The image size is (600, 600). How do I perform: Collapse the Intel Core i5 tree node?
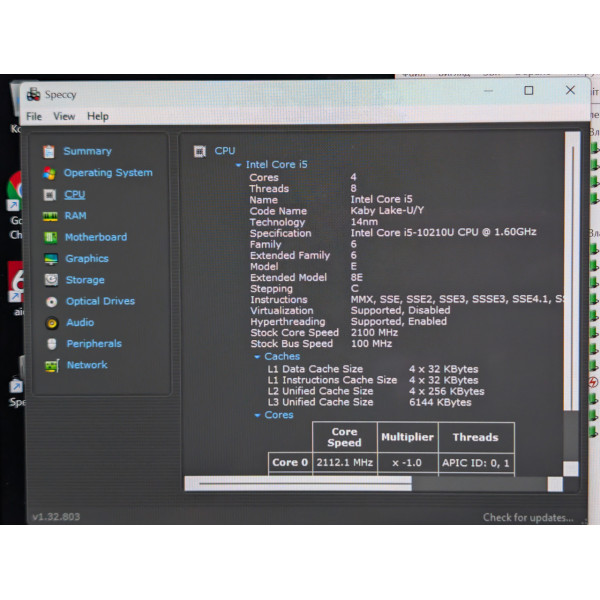coord(238,165)
